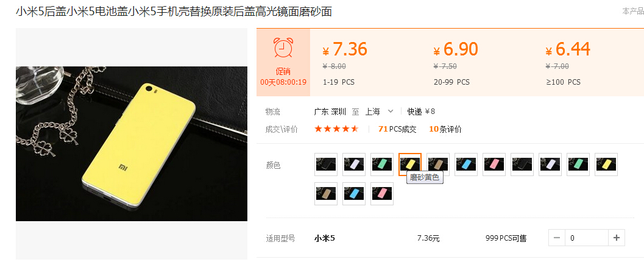Select the second-row pink cover swatch
This screenshot has width=644, height=262.
tap(382, 193)
